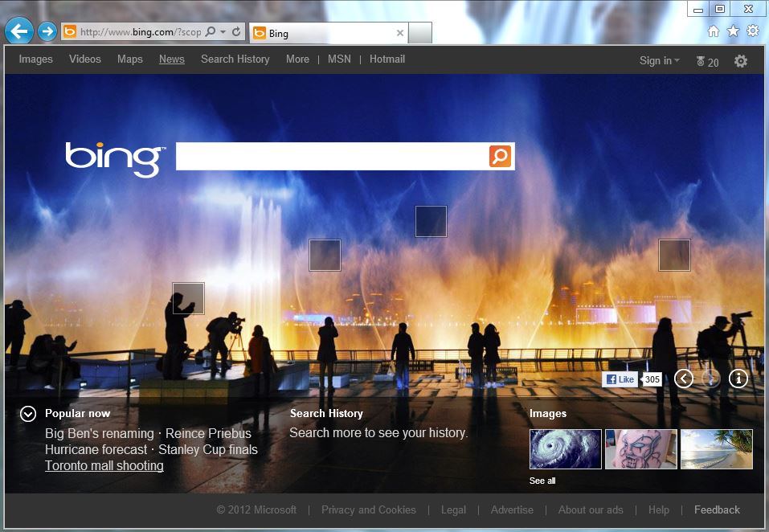Click the rewards medal icon showing 20
The width and height of the screenshot is (769, 532).
(707, 62)
